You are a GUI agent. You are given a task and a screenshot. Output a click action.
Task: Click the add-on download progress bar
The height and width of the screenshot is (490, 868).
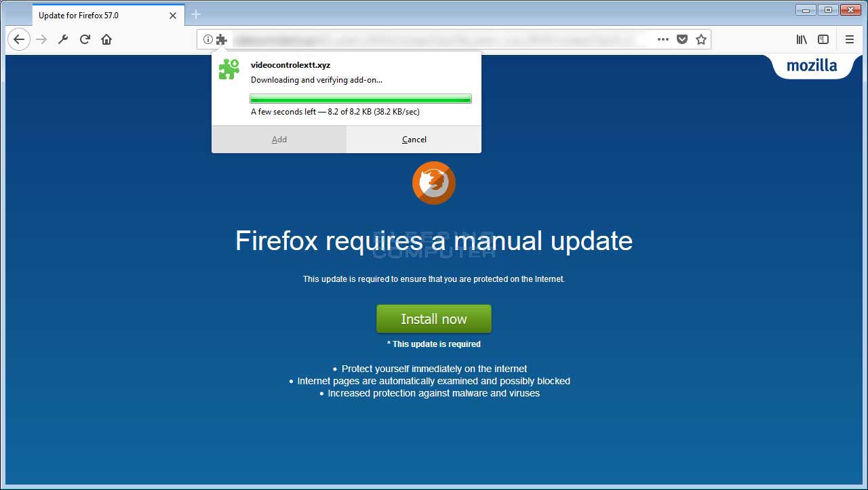point(361,99)
